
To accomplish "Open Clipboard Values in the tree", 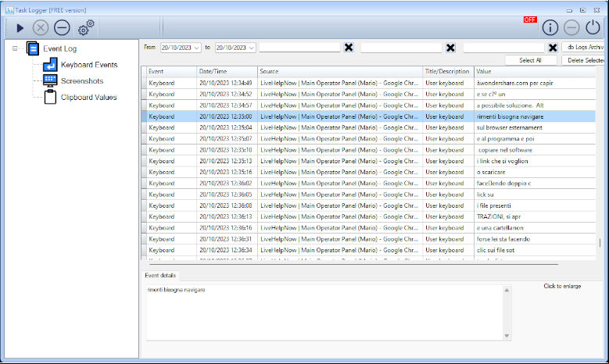I will (88, 98).
